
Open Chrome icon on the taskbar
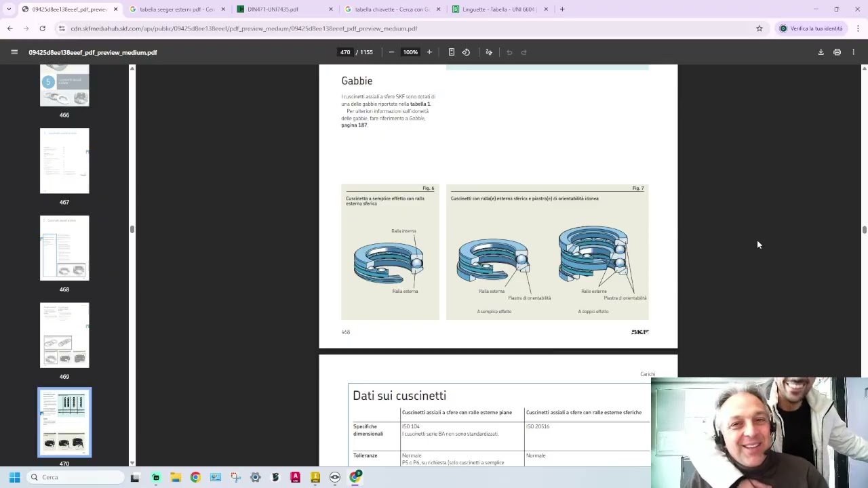[x=195, y=477]
